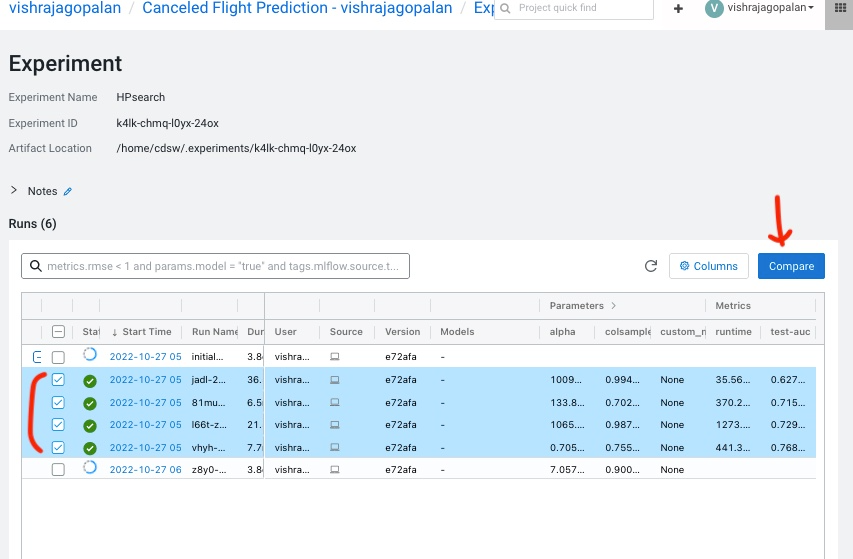Click the running spinner icon of the z8y0 run
This screenshot has width=853, height=559.
point(90,467)
